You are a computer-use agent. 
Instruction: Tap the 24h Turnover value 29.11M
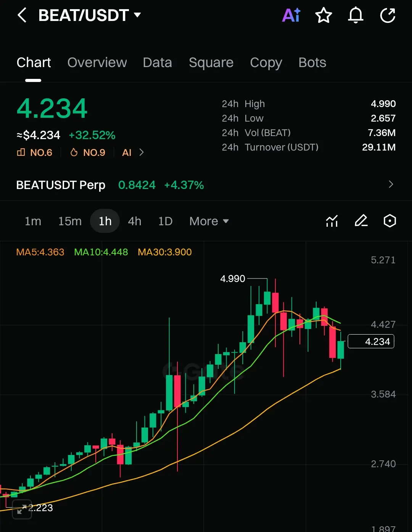click(x=379, y=147)
